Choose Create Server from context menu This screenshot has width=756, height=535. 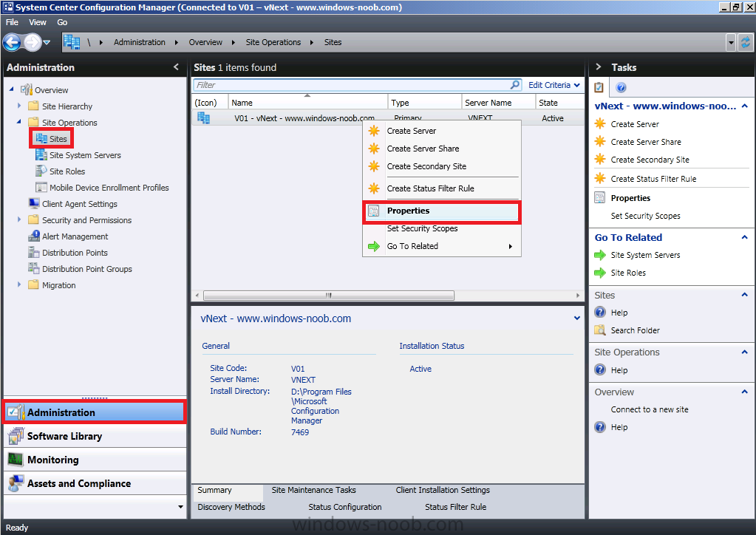[442, 131]
